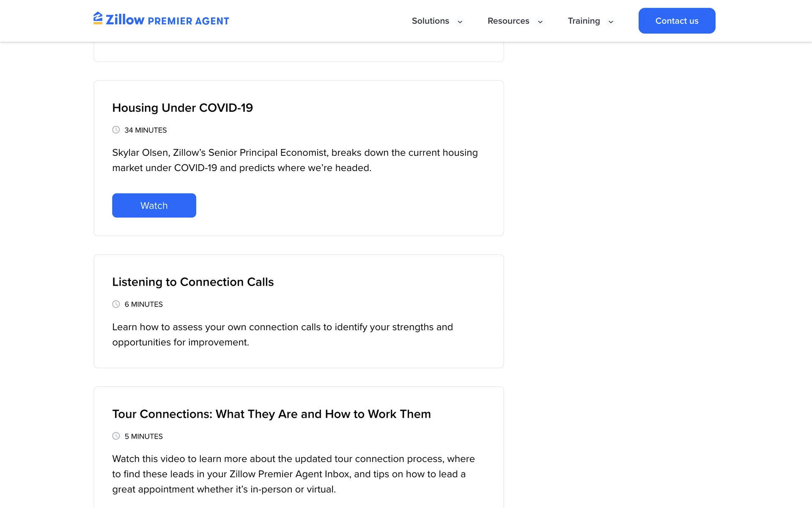Click the Skylar Olsen description text
This screenshot has width=812, height=508.
[x=295, y=160]
